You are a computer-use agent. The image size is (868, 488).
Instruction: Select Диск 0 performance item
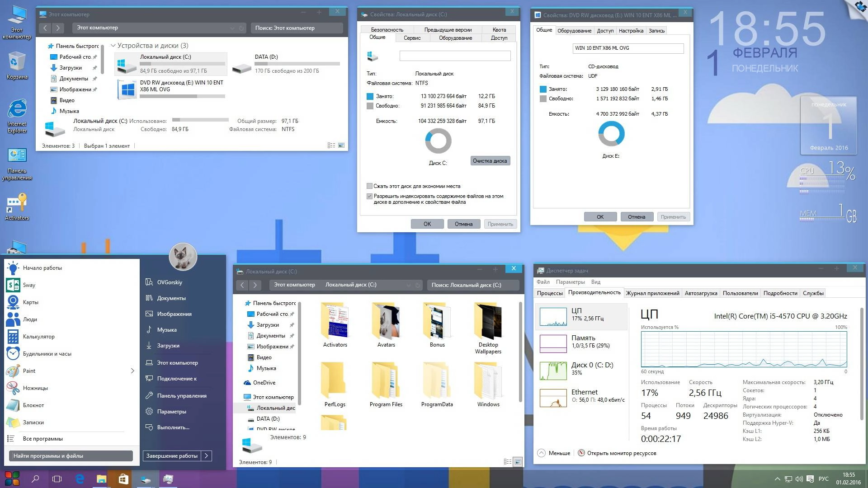click(582, 370)
